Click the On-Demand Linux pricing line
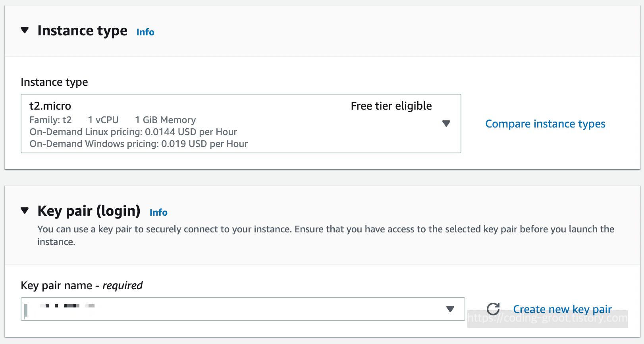Screen dimensions: 644x344 (x=133, y=132)
